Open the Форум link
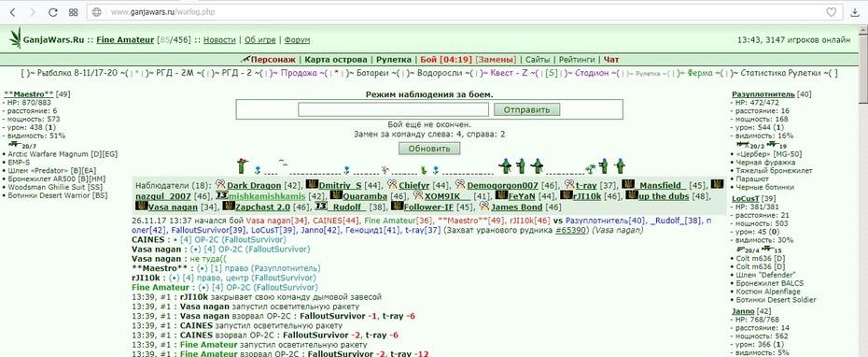This screenshot has height=357, width=868. click(x=297, y=40)
